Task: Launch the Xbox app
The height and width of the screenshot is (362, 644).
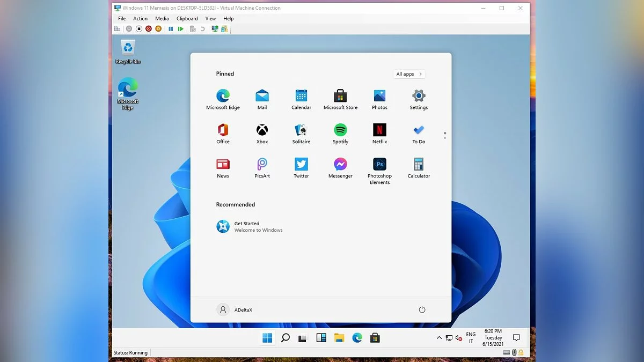Action: (x=262, y=130)
